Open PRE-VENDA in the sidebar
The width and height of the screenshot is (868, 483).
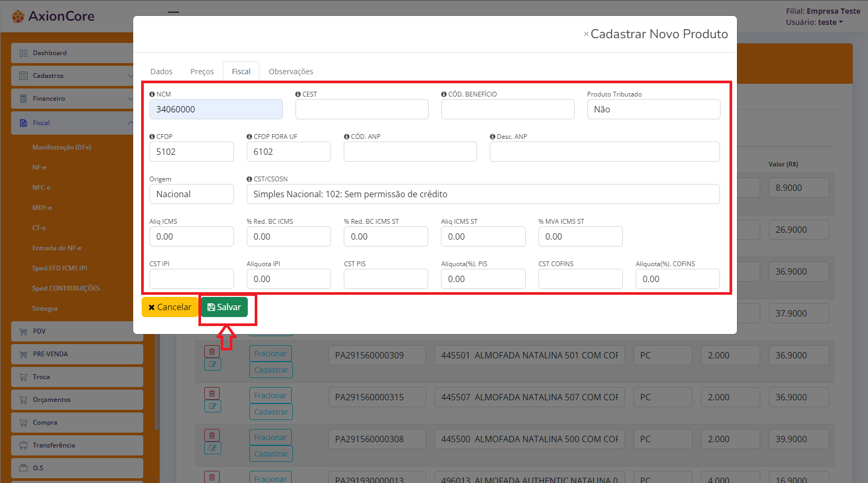click(77, 354)
